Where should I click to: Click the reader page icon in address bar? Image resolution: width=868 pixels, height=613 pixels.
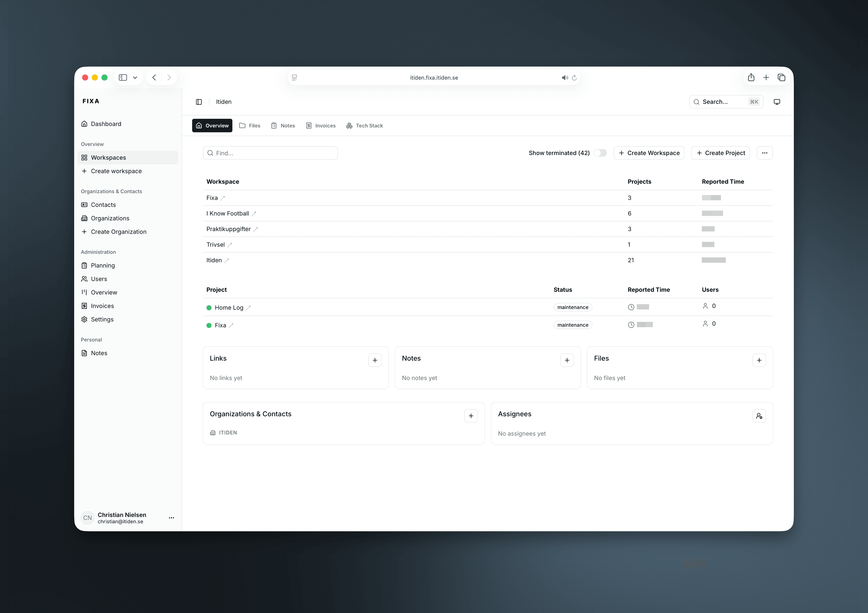[x=295, y=78]
